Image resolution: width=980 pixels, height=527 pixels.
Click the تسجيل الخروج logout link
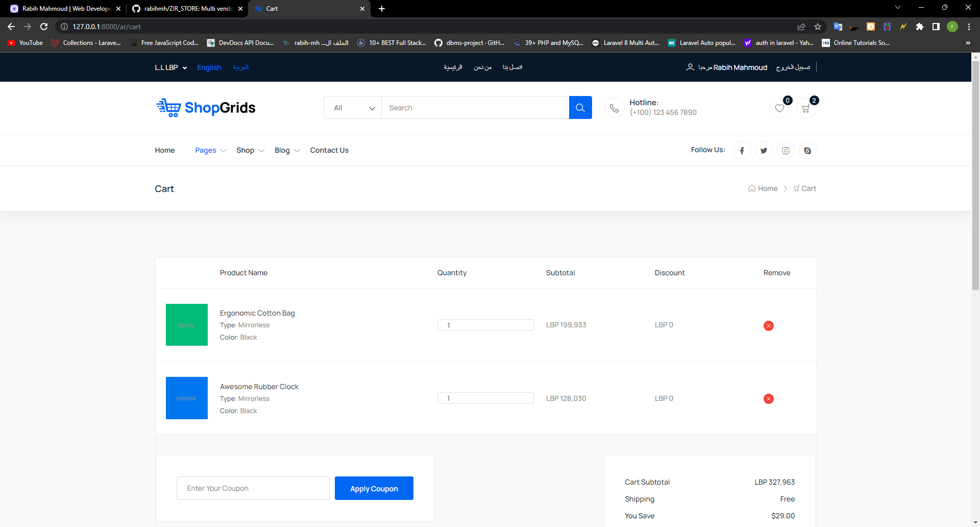click(x=793, y=67)
